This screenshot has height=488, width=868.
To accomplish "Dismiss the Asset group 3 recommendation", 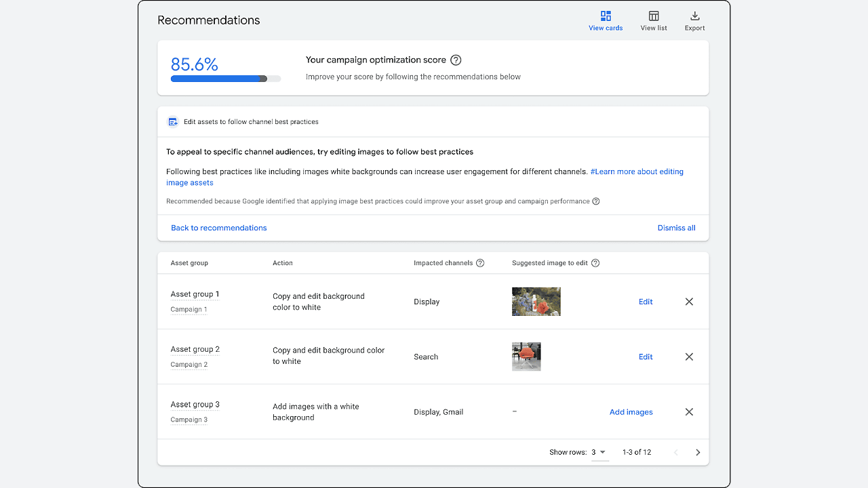I will tap(689, 412).
